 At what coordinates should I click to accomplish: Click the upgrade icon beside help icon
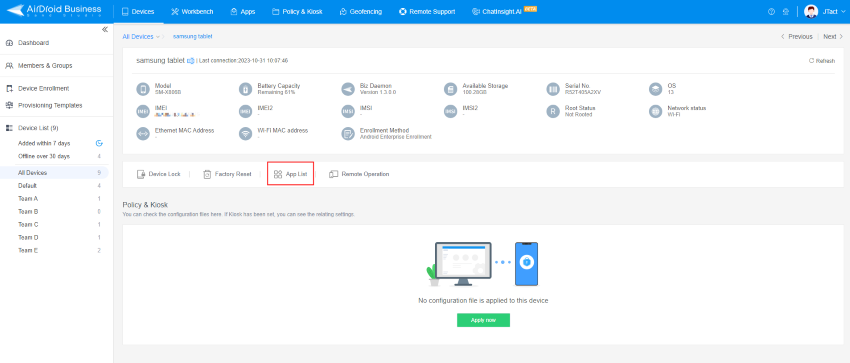786,11
